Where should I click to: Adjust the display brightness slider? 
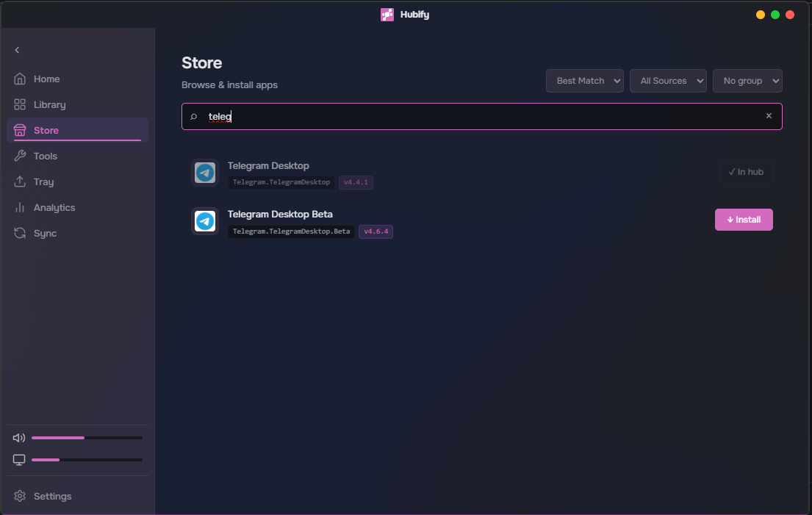[87, 460]
